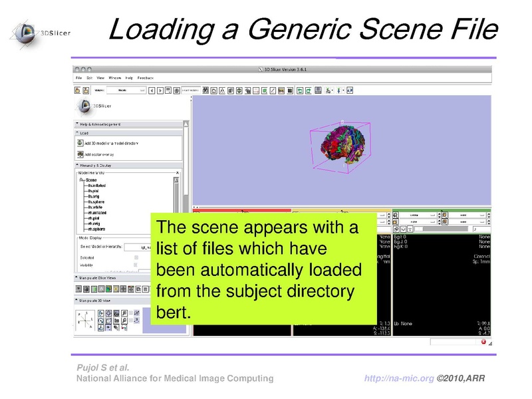
Task: Click the zoom-out magnifier in 3D View controls
Action: tap(124, 321)
